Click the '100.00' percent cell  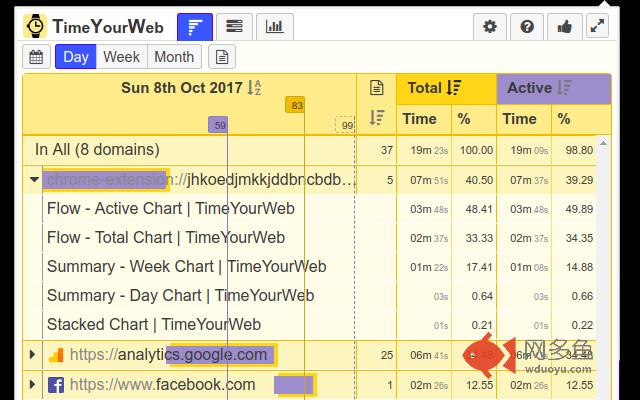point(476,150)
